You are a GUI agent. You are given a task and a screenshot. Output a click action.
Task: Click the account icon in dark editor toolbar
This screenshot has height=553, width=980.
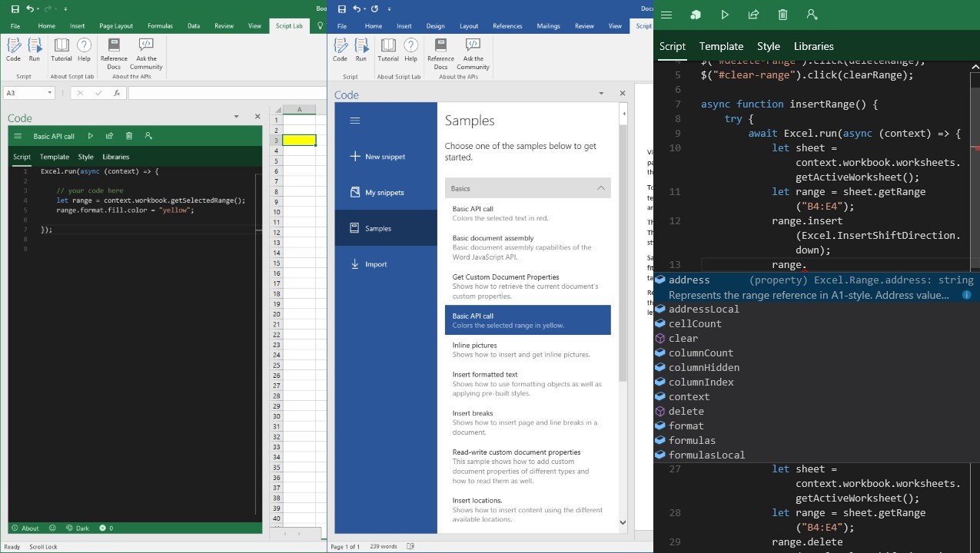[x=812, y=15]
